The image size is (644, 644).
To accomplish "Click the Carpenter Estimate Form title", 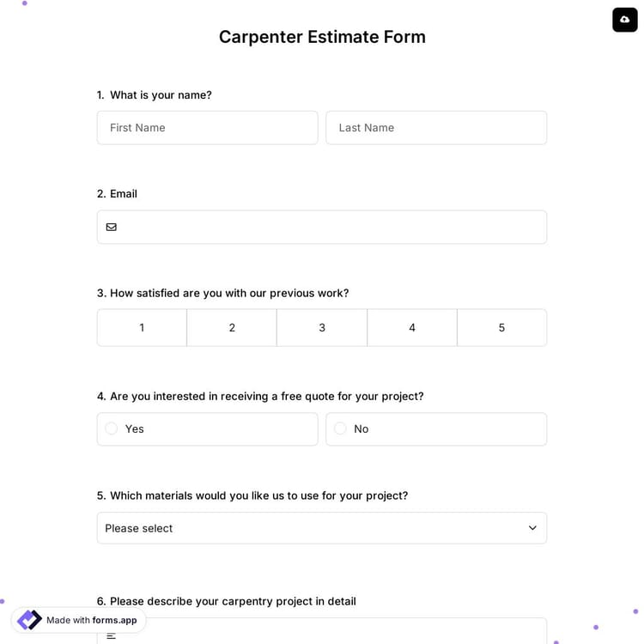I will pyautogui.click(x=322, y=37).
